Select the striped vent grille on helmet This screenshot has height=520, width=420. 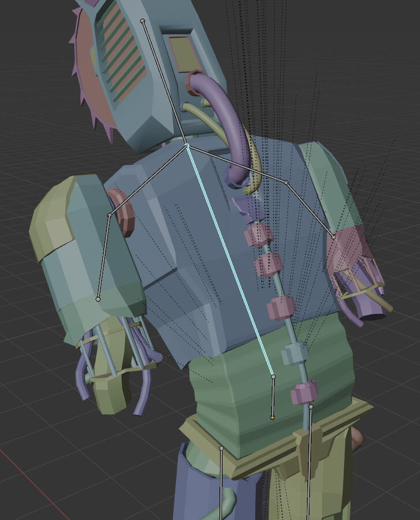point(122,53)
